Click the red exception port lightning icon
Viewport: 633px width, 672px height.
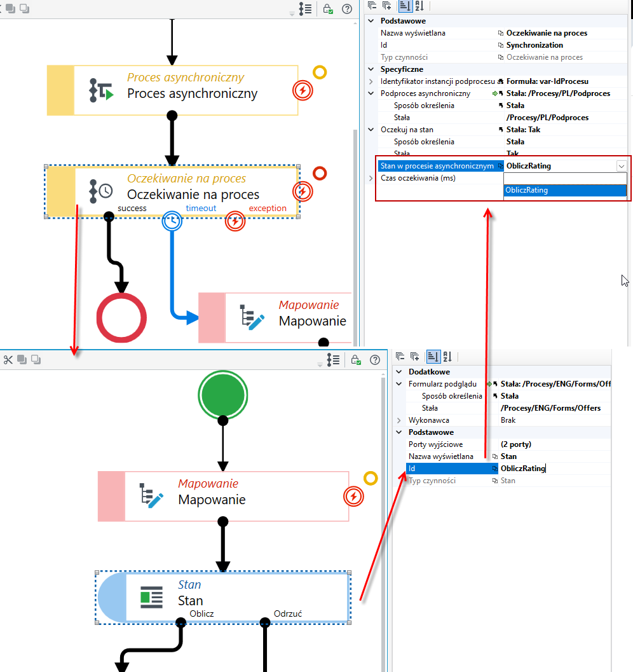click(x=235, y=221)
